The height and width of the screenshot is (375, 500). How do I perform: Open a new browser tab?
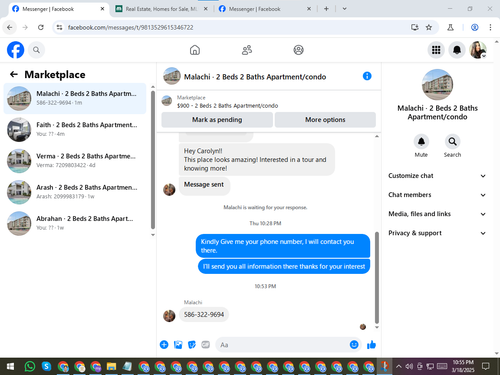[x=326, y=9]
